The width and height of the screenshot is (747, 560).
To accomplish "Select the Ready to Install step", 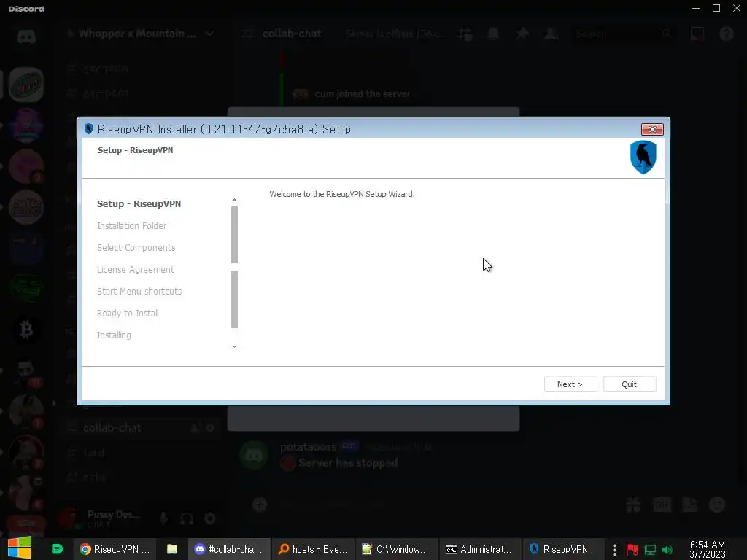I will pyautogui.click(x=128, y=314).
